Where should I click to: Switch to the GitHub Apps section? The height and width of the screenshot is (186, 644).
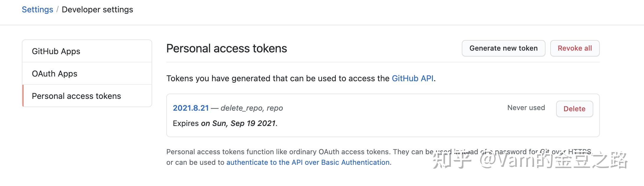[x=56, y=51]
